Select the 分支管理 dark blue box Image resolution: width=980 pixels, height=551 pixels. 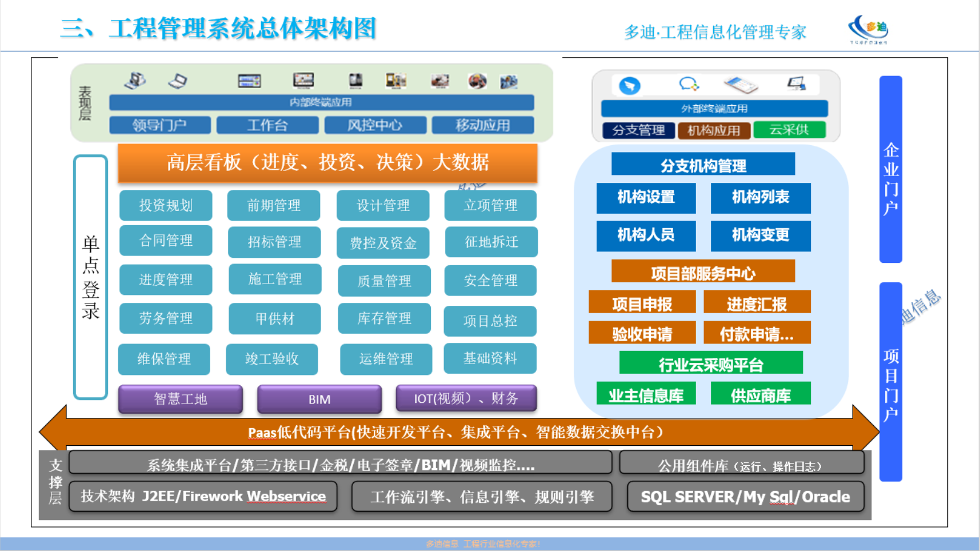coord(638,130)
